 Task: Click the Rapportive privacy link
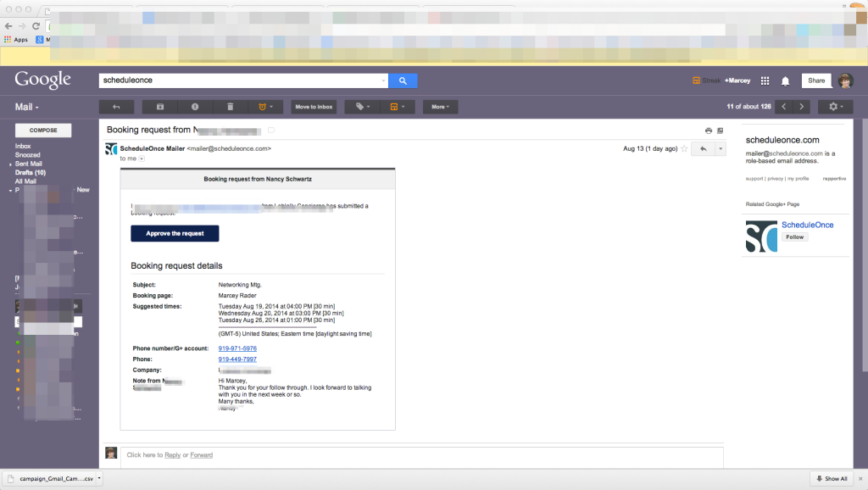tap(775, 179)
